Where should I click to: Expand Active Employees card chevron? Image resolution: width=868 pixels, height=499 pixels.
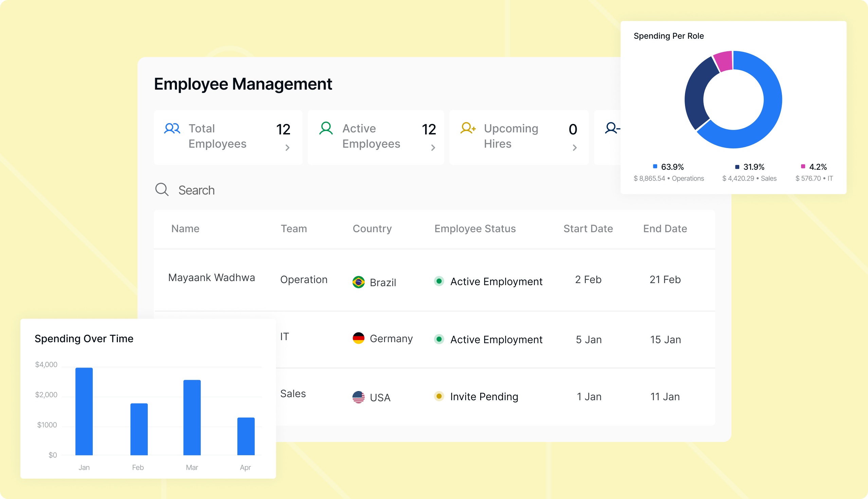[x=433, y=148]
